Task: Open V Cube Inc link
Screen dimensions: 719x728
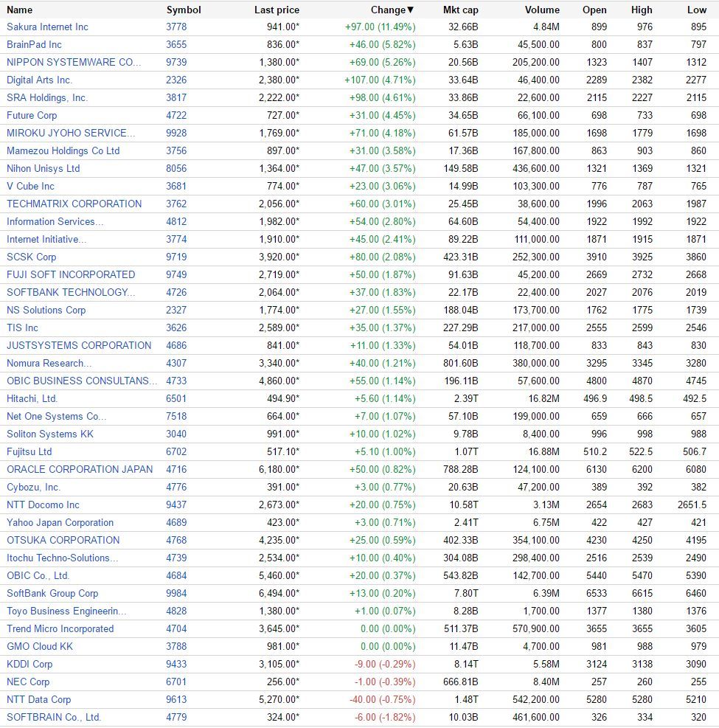Action: pyautogui.click(x=30, y=186)
